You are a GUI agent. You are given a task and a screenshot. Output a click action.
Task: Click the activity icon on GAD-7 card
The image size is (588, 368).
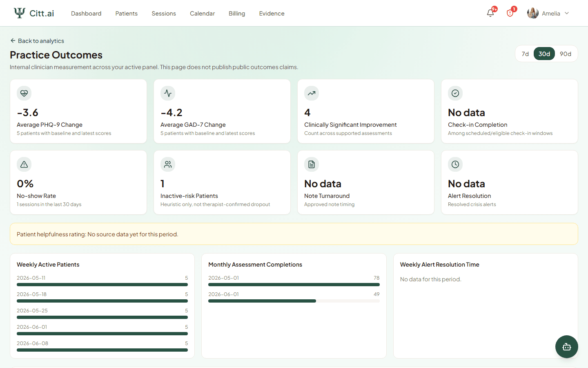(168, 93)
